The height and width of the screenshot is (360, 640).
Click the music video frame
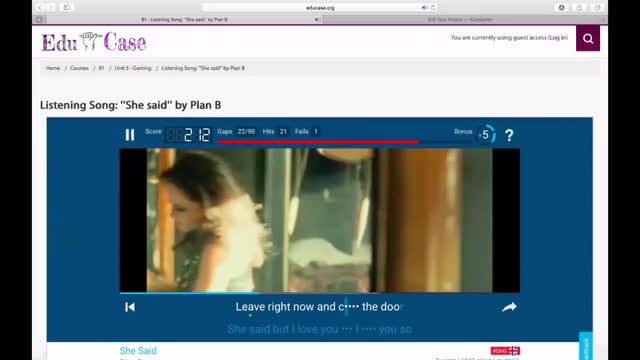(320, 220)
